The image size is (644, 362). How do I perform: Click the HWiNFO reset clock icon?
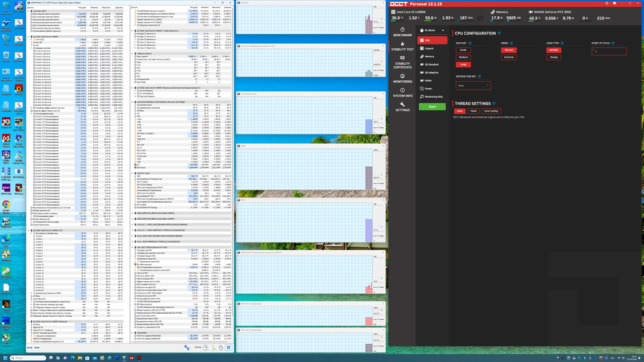coord(205,348)
